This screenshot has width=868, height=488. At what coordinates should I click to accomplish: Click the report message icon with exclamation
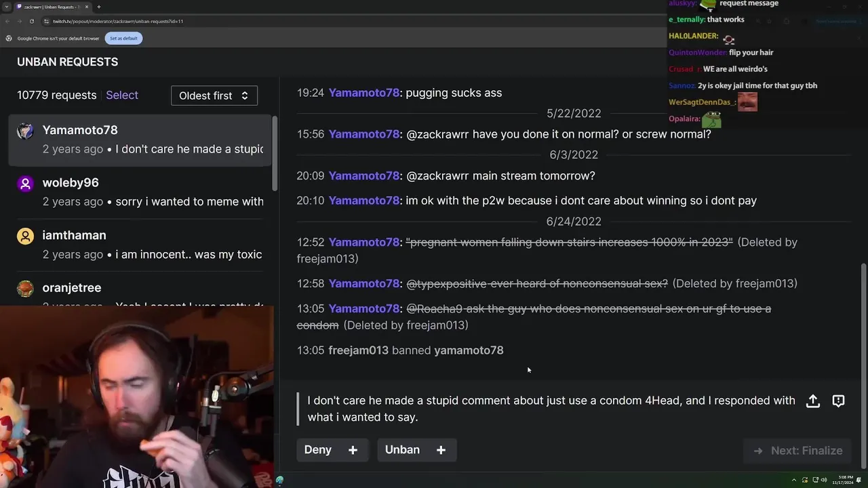[838, 401]
